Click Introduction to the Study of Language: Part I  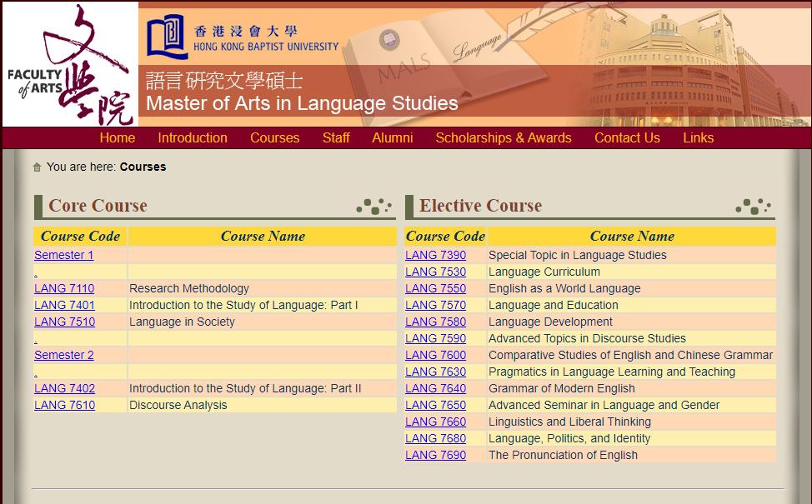[243, 305]
